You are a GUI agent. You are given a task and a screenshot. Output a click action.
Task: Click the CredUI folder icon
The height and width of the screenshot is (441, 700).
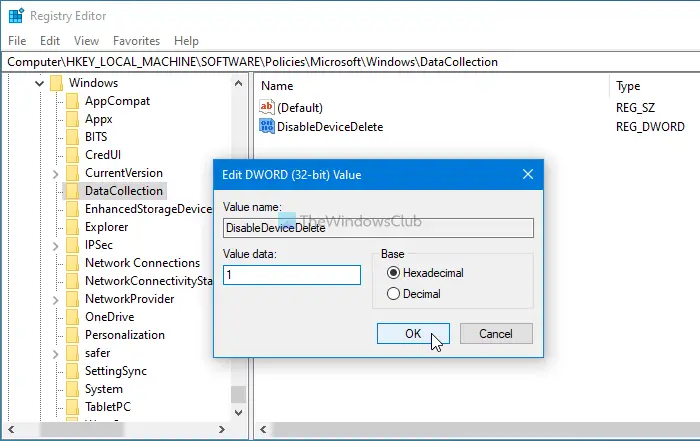tap(72, 155)
